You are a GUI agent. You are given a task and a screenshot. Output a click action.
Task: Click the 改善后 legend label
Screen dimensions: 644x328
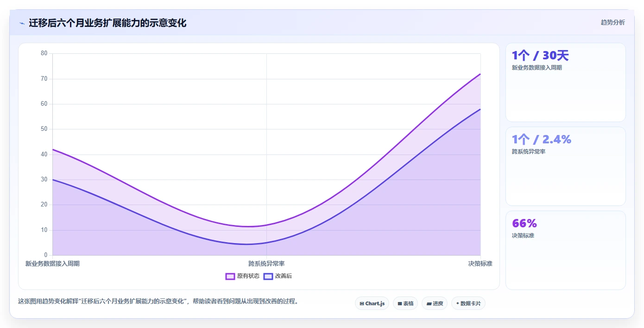(284, 276)
